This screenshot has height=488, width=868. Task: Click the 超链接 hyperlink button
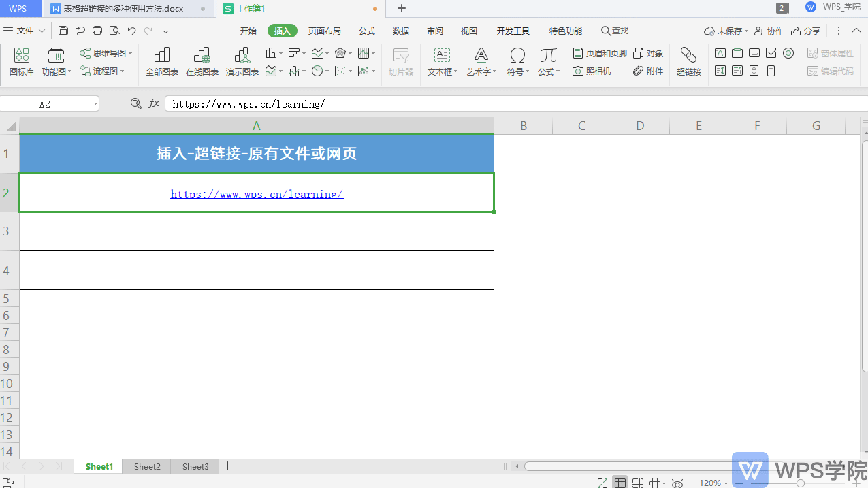pos(689,61)
